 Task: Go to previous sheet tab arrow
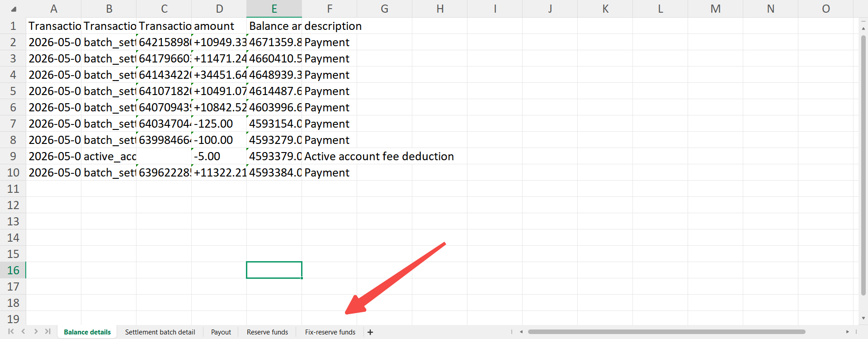(23, 332)
